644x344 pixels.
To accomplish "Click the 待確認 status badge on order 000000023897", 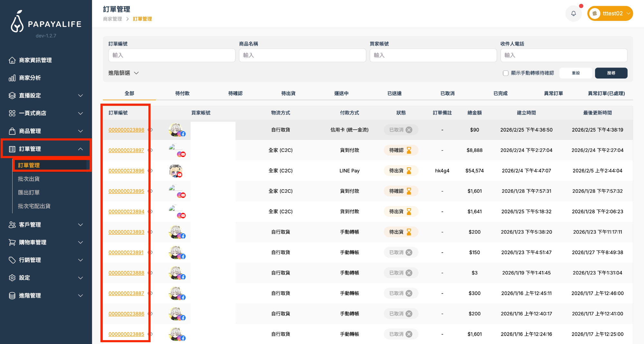I will pyautogui.click(x=401, y=150).
